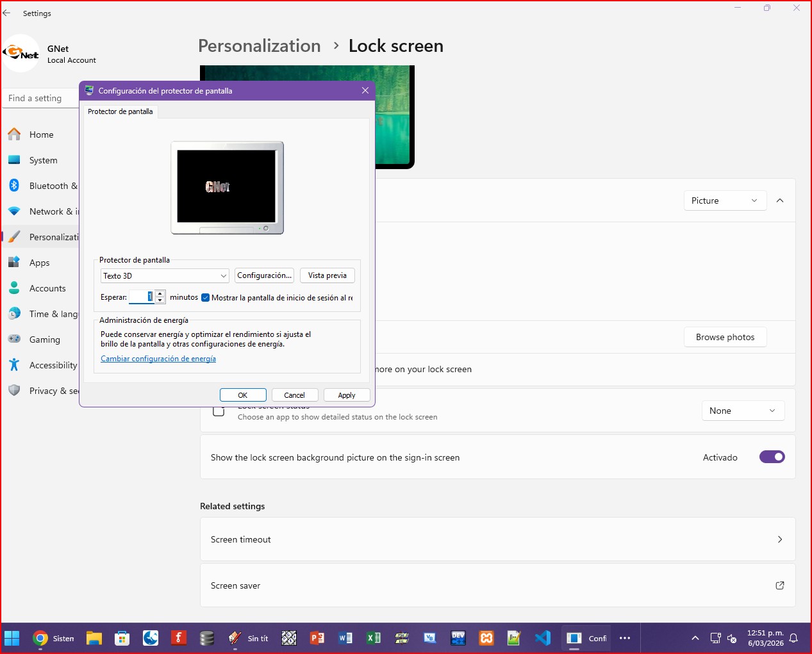This screenshot has height=654, width=812.
Task: Select the System monitor icon in sidebar
Action: tap(14, 160)
